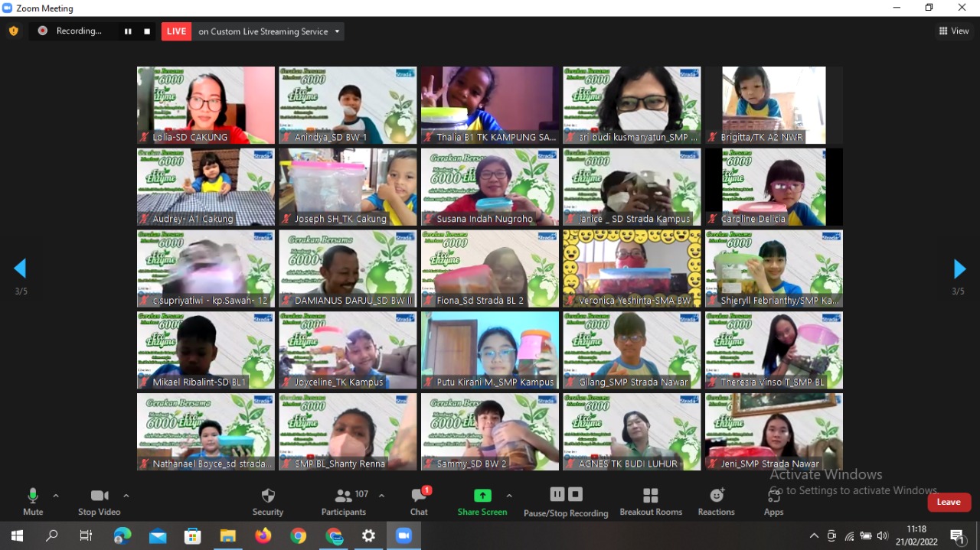Open the Apps panel
980x550 pixels.
(x=773, y=501)
